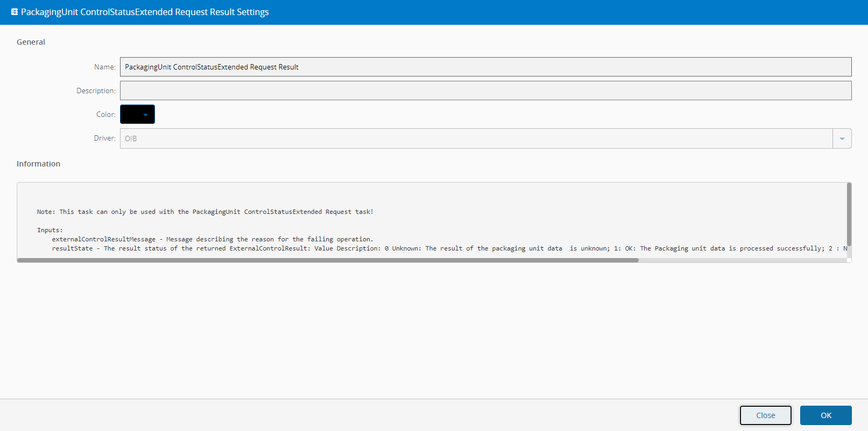Image resolution: width=868 pixels, height=431 pixels.
Task: Click the Driver combo box showing OIB
Action: (x=476, y=138)
